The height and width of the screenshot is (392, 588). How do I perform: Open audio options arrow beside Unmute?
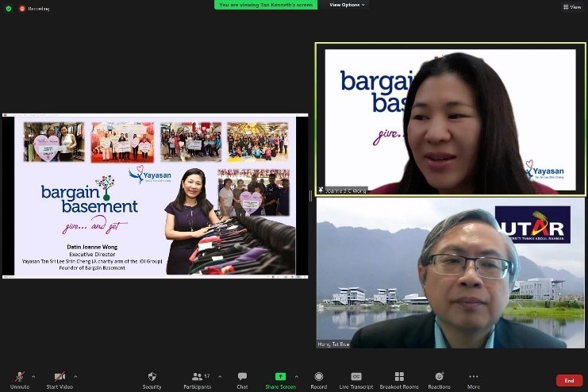coord(33,377)
